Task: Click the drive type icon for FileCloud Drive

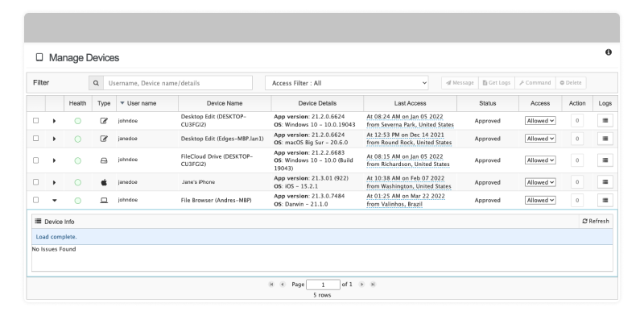Action: pyautogui.click(x=104, y=160)
